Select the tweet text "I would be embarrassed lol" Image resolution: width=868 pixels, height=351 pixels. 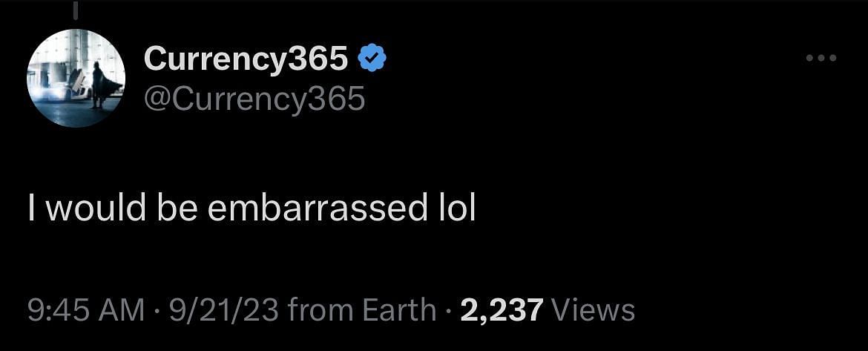(252, 209)
